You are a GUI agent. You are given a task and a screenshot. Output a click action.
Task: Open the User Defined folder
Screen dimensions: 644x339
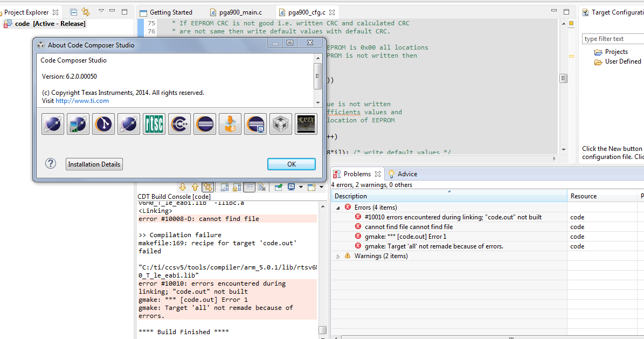[x=617, y=61]
